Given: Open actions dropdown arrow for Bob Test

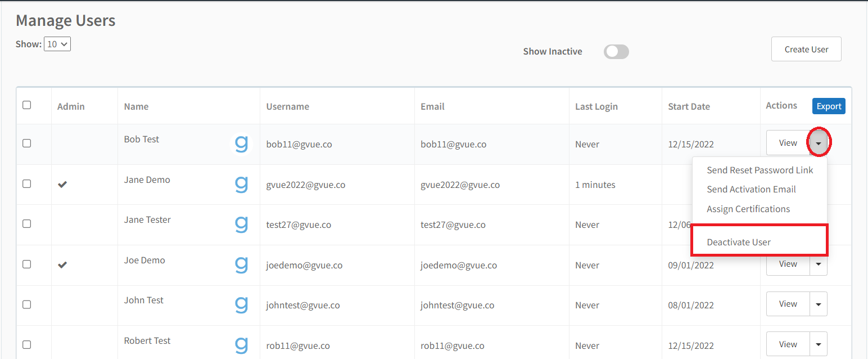Looking at the screenshot, I should click(x=819, y=143).
